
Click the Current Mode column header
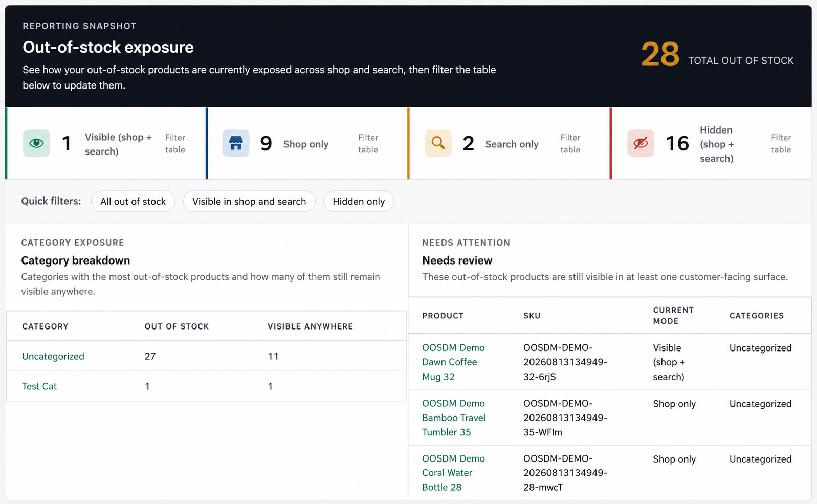(673, 316)
